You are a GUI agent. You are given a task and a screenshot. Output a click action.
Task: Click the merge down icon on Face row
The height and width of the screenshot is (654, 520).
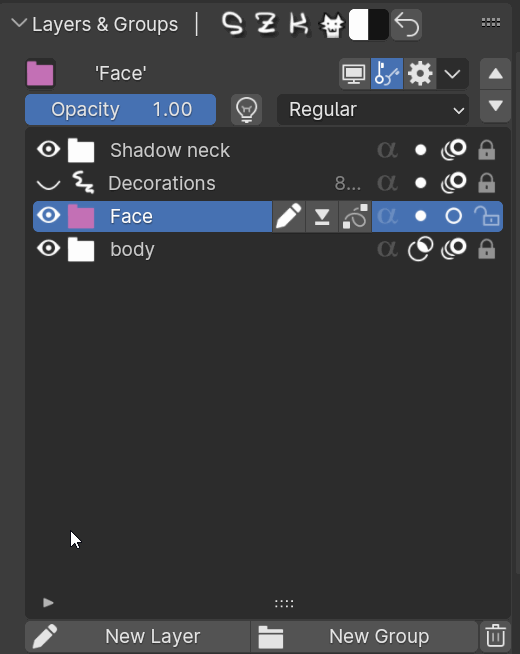[x=322, y=216]
